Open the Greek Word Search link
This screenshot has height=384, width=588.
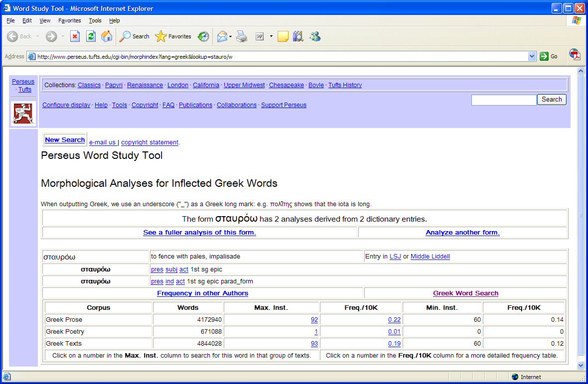465,293
